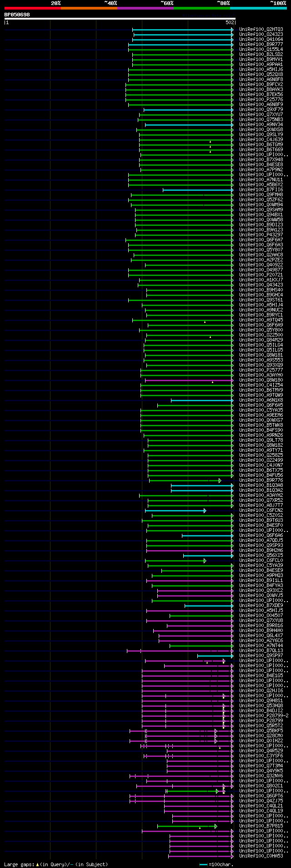This screenshot has width=291, height=868.
Task: Select hit label UniRef100_P25776
Action: (x=261, y=100)
